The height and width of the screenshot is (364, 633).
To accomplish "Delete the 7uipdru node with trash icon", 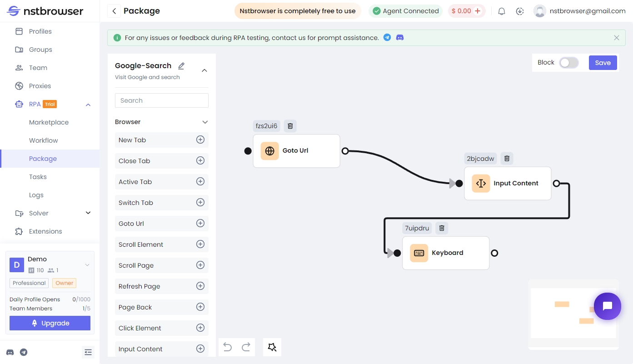I will pos(442,228).
